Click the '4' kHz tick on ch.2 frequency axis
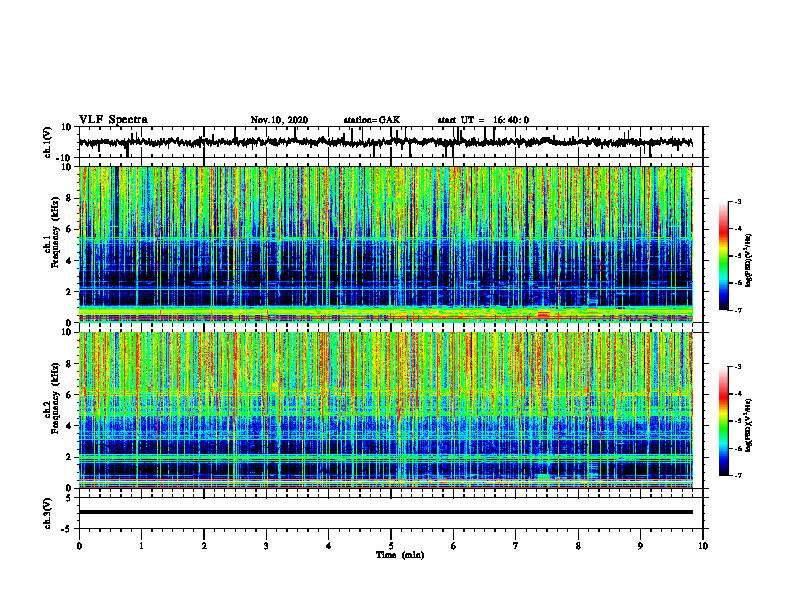 (69, 426)
